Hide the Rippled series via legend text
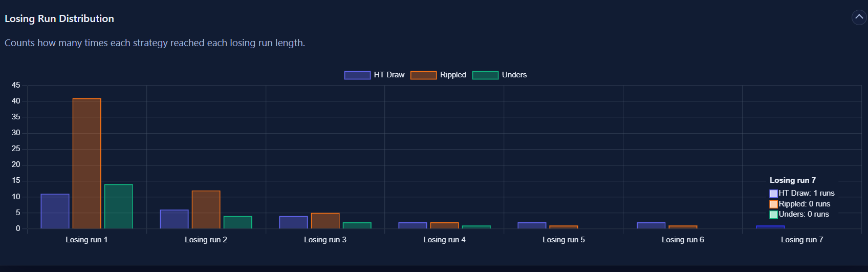The image size is (868, 272). point(453,75)
